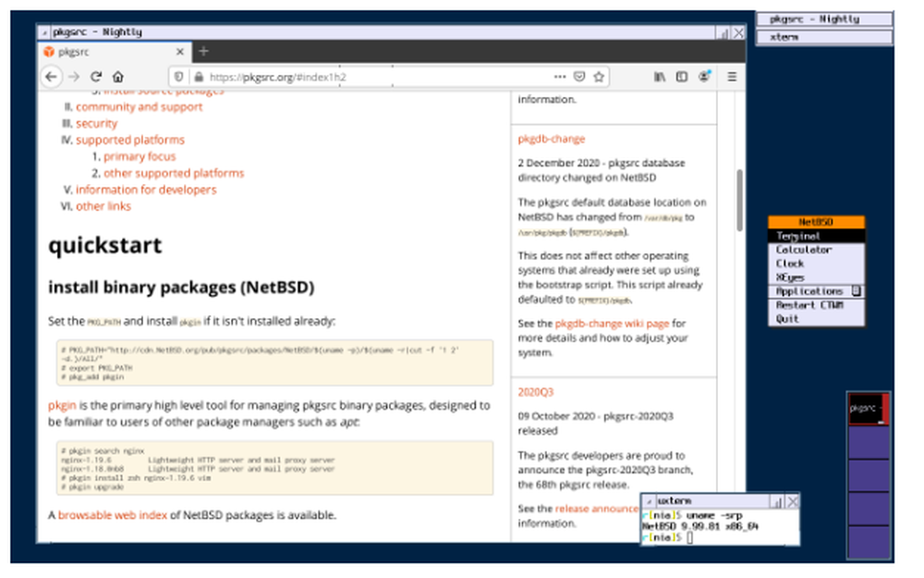Viewport: 924px width, 578px height.
Task: Open page actions three-dot menu
Action: point(559,77)
